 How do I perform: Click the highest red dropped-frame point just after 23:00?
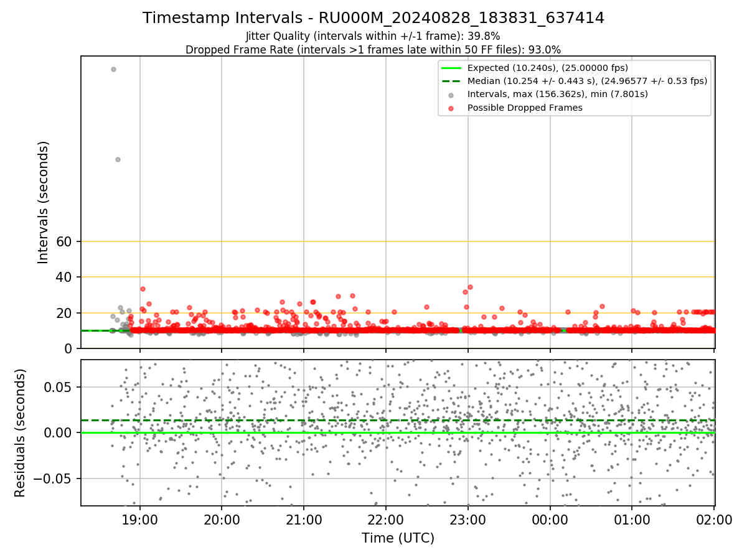point(470,287)
